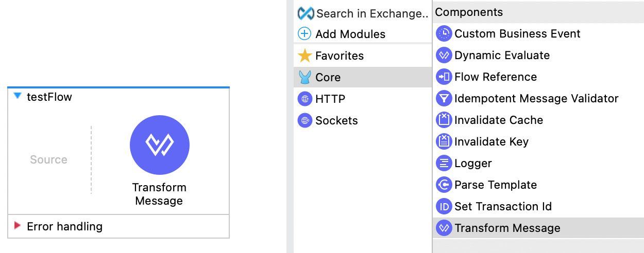
Task: Select the Favorites category
Action: [363, 56]
